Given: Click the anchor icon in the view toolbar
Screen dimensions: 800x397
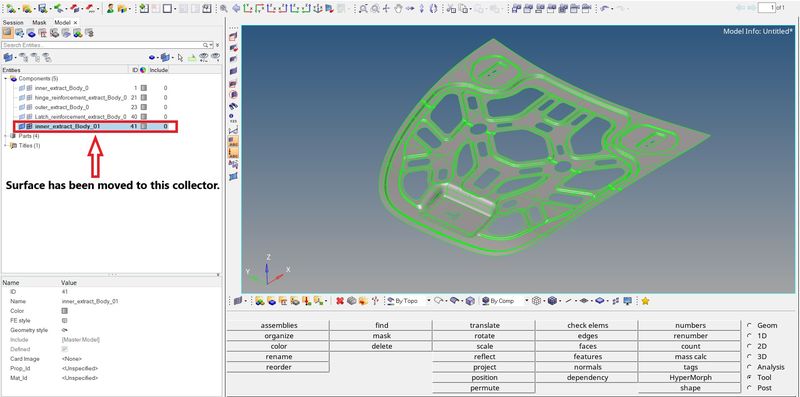Looking at the screenshot, I should 317,9.
